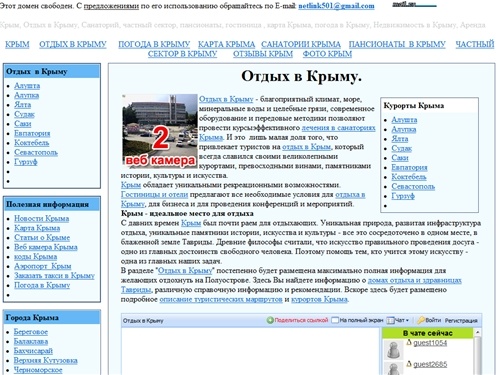The width and height of the screenshot is (500, 375).
Task: Click the В чате сейчас header
Action: (x=428, y=333)
